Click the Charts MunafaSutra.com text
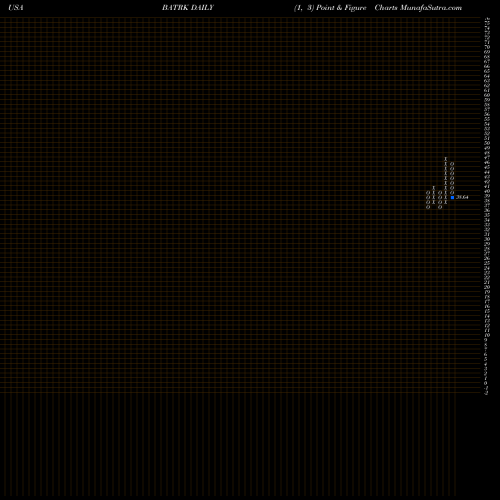 coord(418,8)
